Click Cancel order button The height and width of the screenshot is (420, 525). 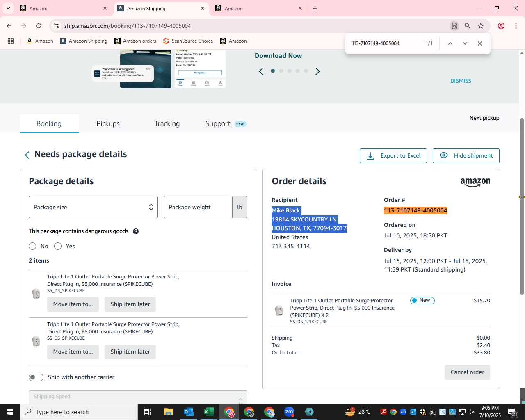467,372
